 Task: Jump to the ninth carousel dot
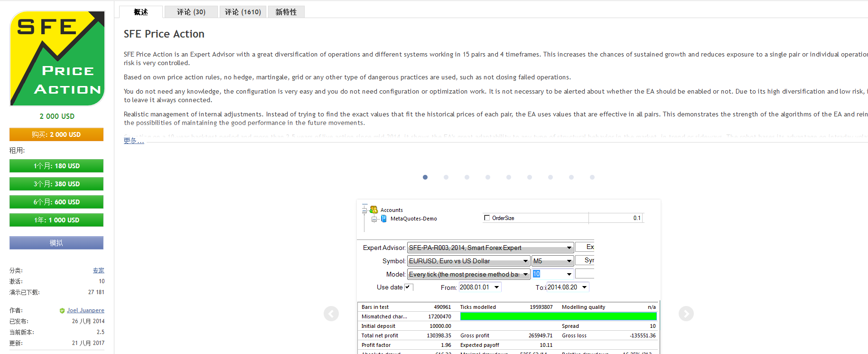(x=592, y=177)
